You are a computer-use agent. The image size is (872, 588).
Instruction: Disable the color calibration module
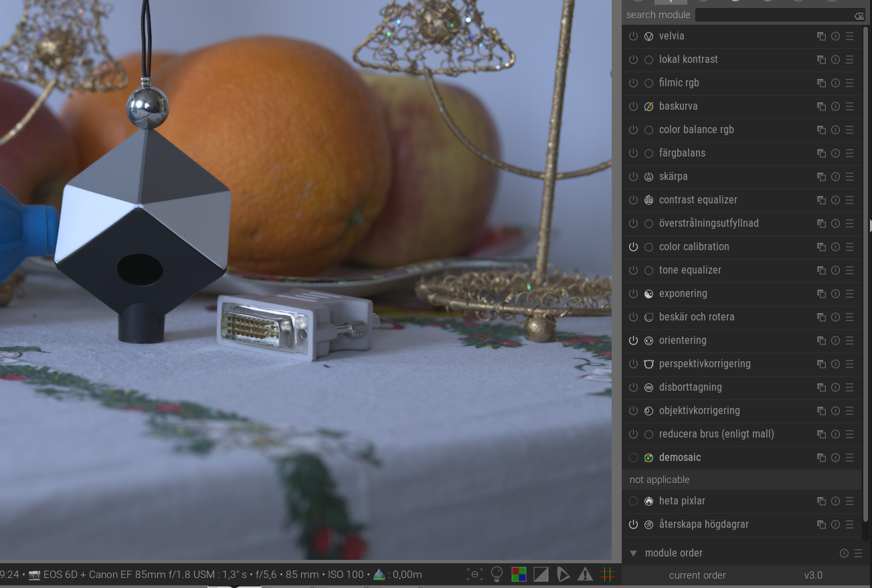point(633,247)
